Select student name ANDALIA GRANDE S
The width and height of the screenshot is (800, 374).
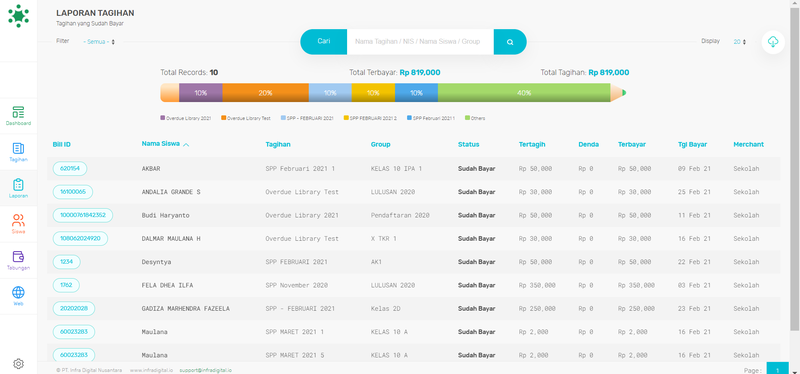pyautogui.click(x=171, y=192)
